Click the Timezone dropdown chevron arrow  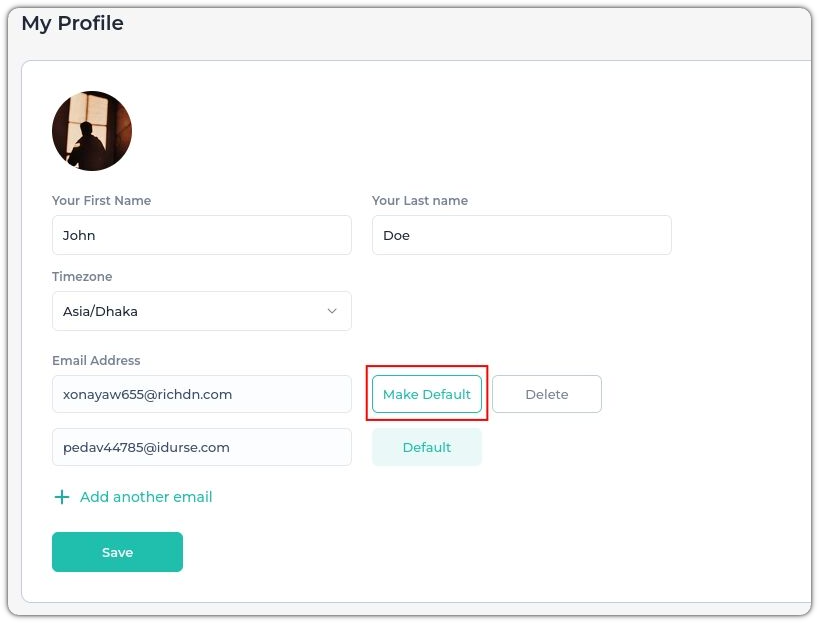[332, 311]
